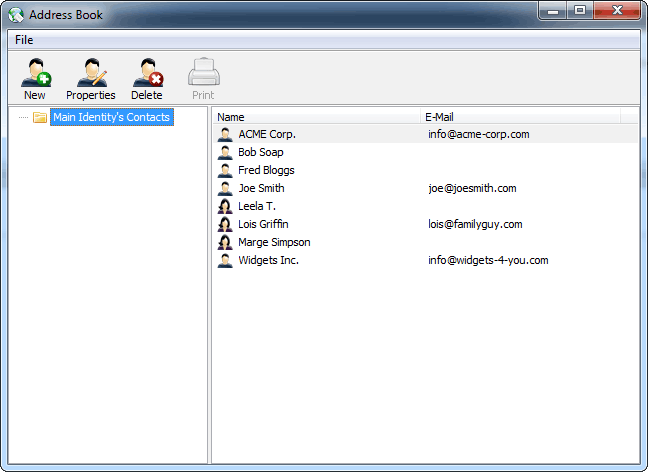The height and width of the screenshot is (472, 648).
Task: Select the Joe Smith contact name
Action: click(x=261, y=188)
